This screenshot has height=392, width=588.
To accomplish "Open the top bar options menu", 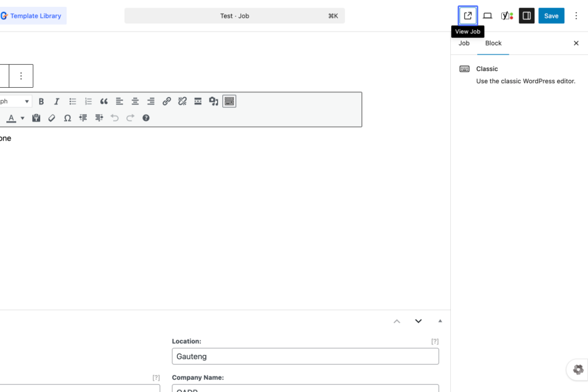I will coord(576,15).
